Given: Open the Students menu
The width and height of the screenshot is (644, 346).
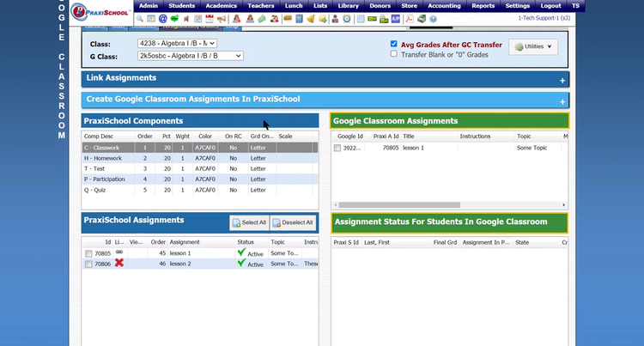Looking at the screenshot, I should (x=181, y=6).
